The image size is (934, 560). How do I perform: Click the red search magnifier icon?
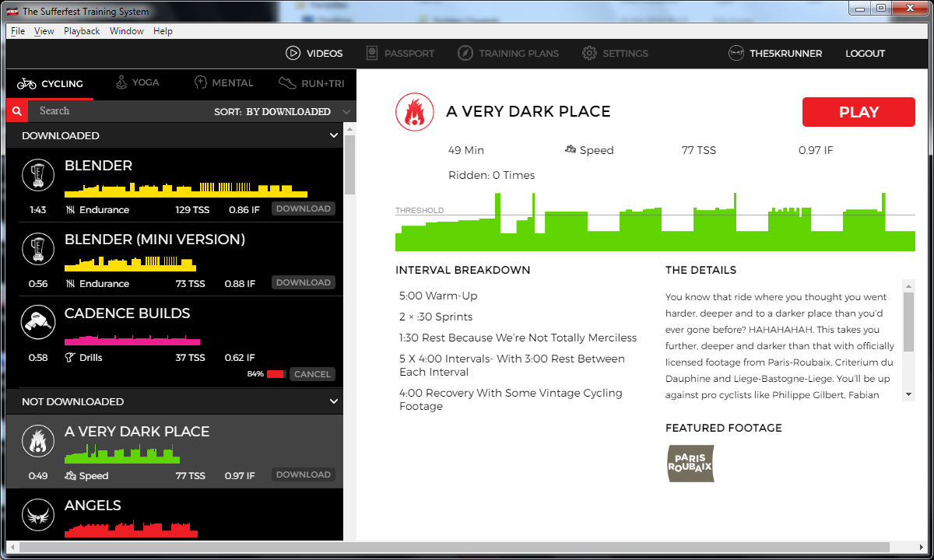point(17,111)
